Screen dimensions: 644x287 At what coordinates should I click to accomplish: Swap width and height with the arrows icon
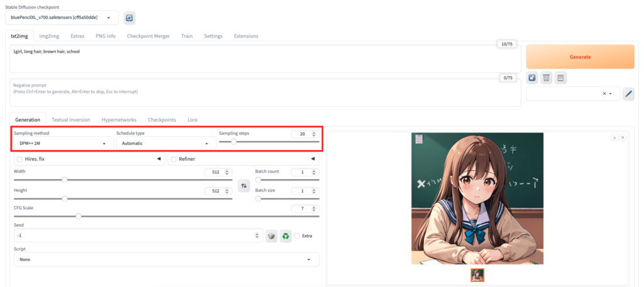click(x=244, y=185)
